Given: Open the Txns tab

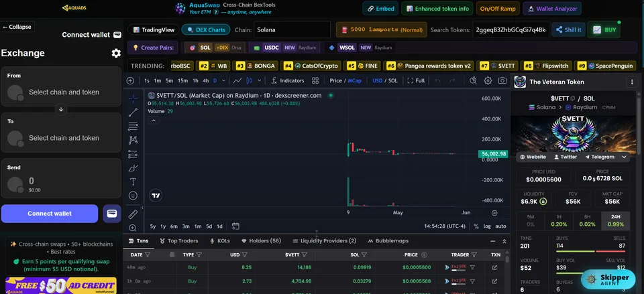Looking at the screenshot, I should [138, 241].
